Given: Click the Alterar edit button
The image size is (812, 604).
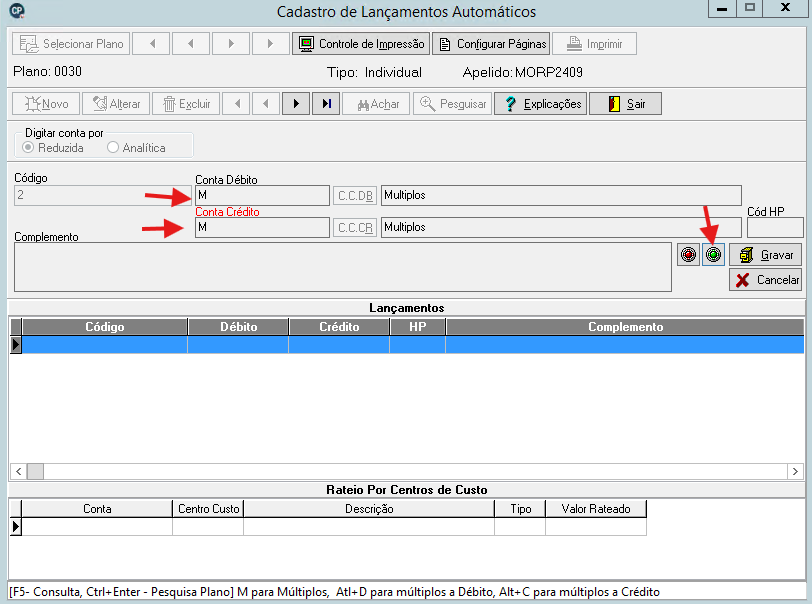Looking at the screenshot, I should click(116, 104).
